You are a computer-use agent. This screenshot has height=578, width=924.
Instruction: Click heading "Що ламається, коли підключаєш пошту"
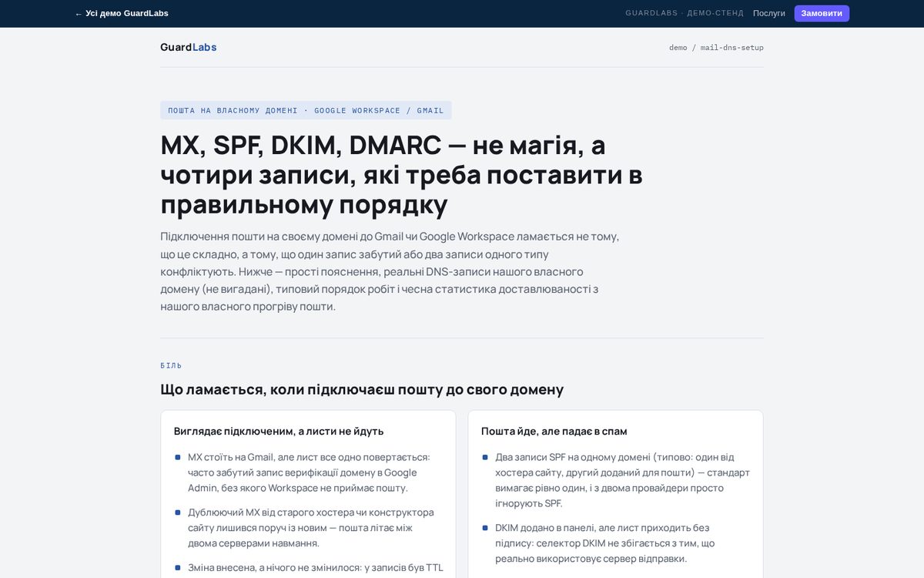(x=362, y=389)
